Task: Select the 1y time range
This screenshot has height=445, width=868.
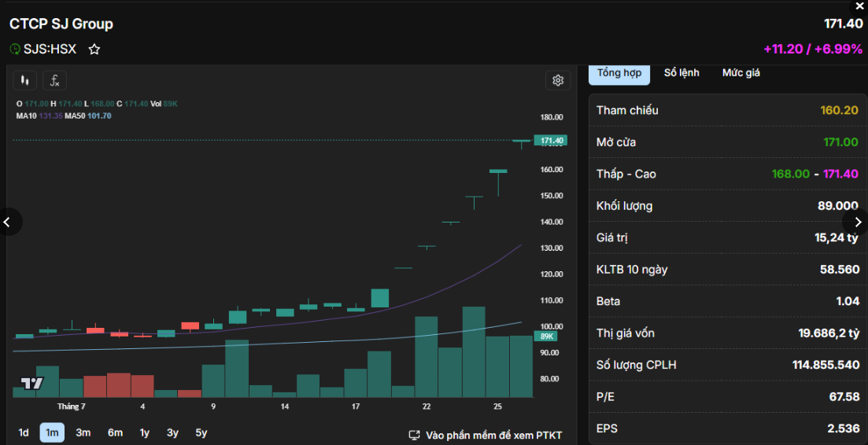Action: (145, 433)
